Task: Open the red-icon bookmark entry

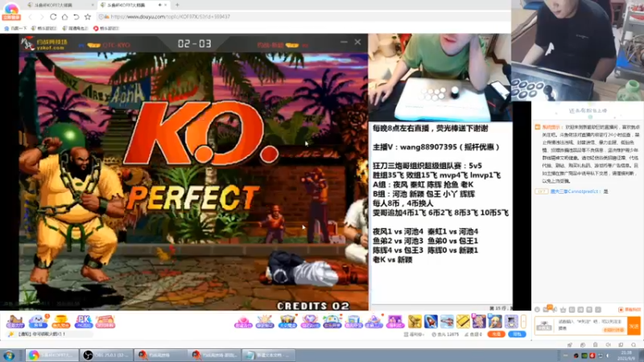Action: pyautogui.click(x=106, y=28)
